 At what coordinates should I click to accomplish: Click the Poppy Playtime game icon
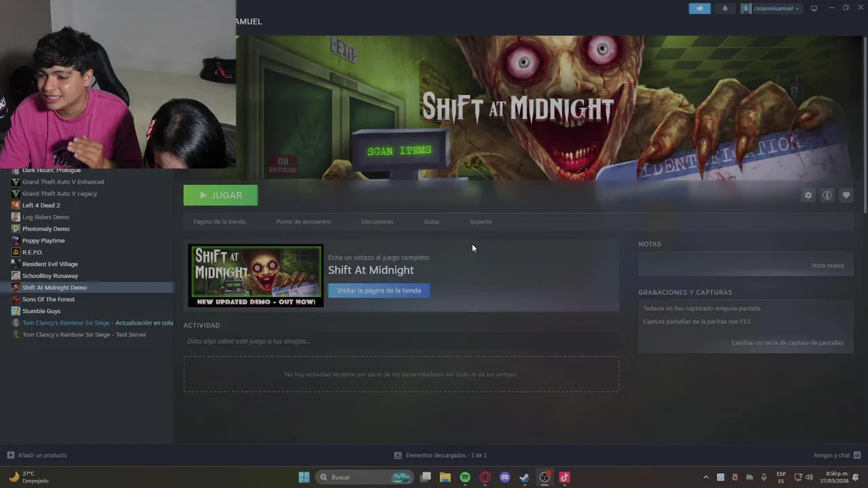point(16,241)
